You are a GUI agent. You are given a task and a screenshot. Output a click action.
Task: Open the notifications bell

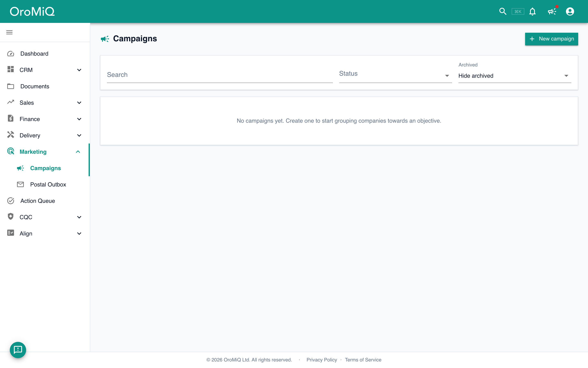click(532, 11)
